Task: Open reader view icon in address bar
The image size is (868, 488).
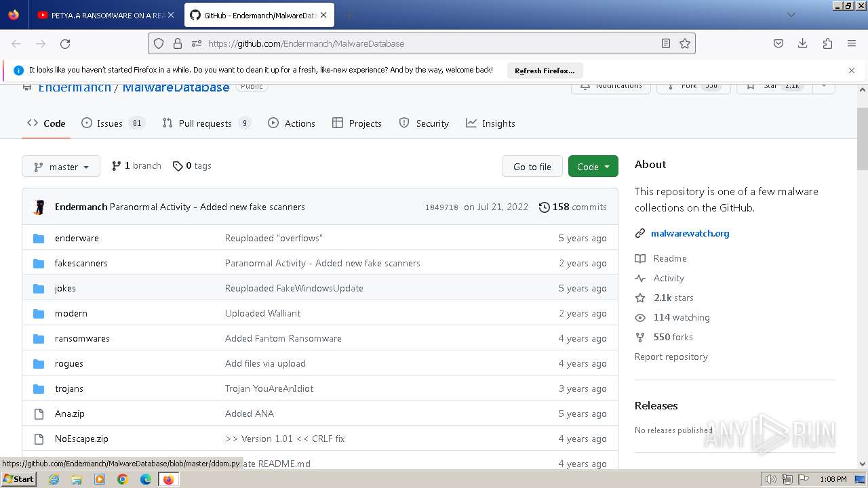Action: pyautogui.click(x=666, y=43)
